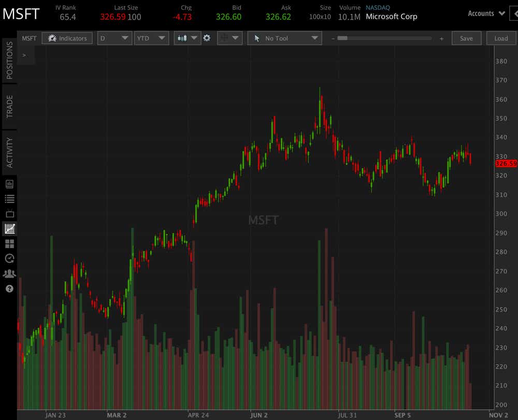
Task: Open the grid layout icon
Action: click(8, 243)
